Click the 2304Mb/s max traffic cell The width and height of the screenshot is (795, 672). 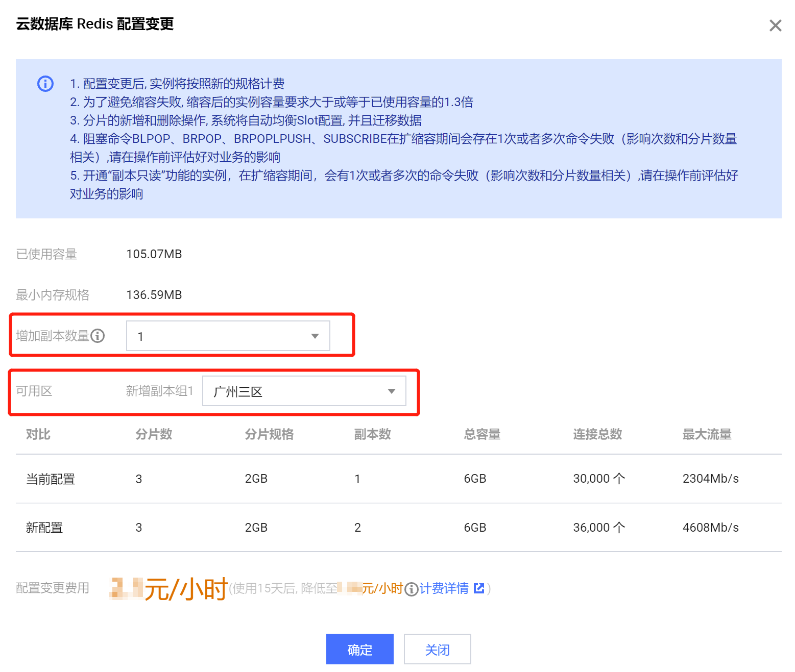point(711,479)
